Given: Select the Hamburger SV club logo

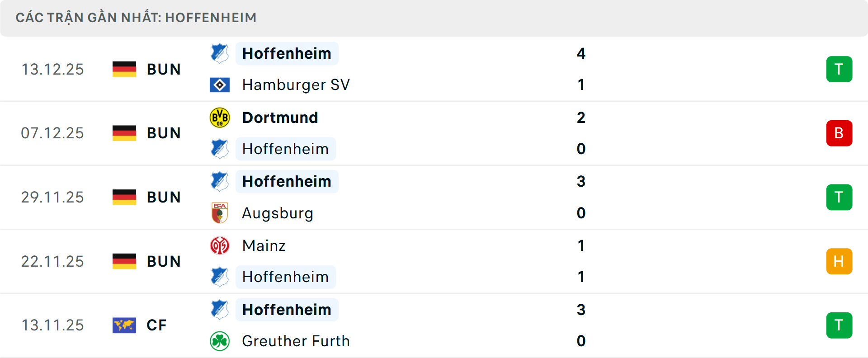Looking at the screenshot, I should 220,85.
